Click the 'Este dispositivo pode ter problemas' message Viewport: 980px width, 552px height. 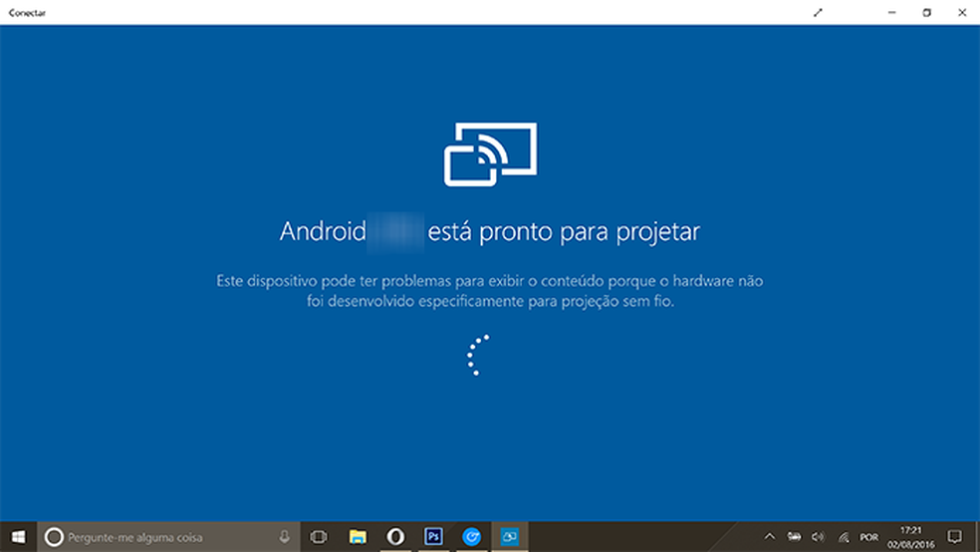[489, 291]
